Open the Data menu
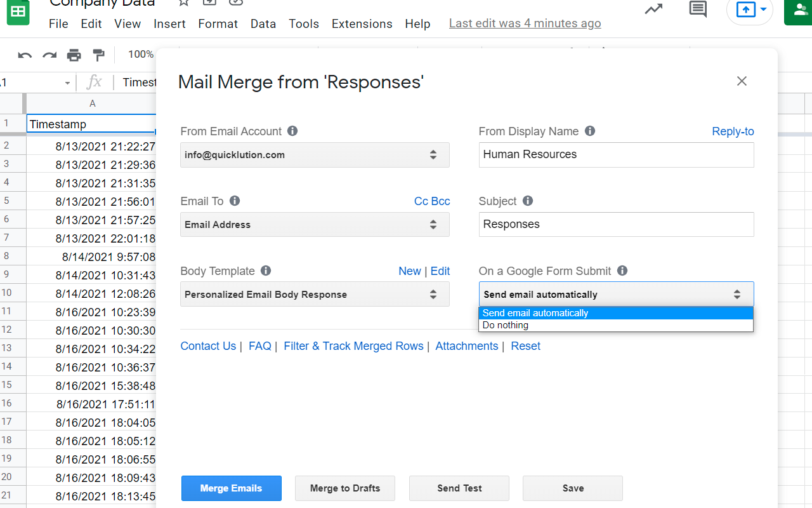 [263, 23]
